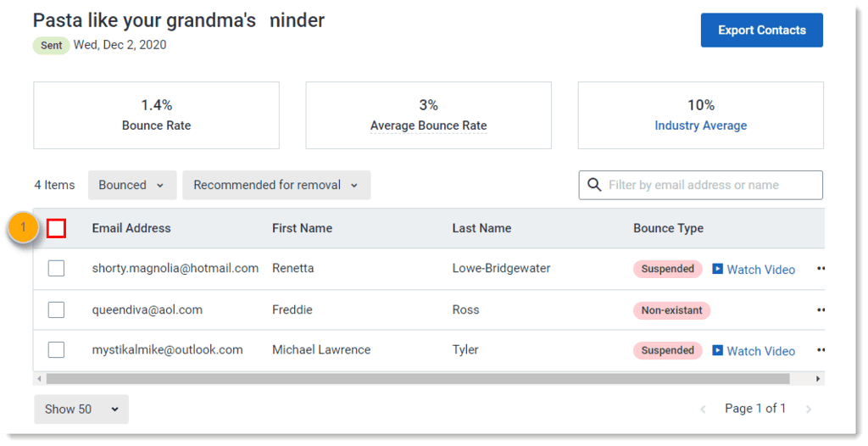Go to the previous page arrow

(703, 410)
